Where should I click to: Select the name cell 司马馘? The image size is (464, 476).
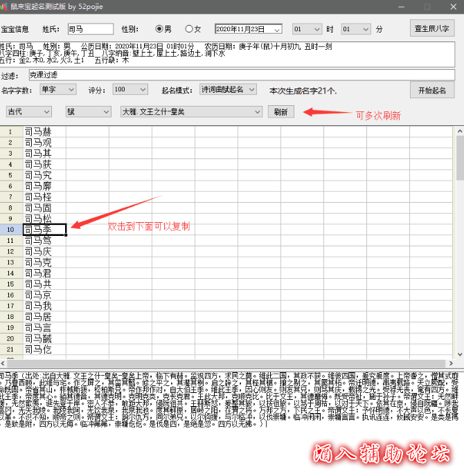(x=44, y=339)
